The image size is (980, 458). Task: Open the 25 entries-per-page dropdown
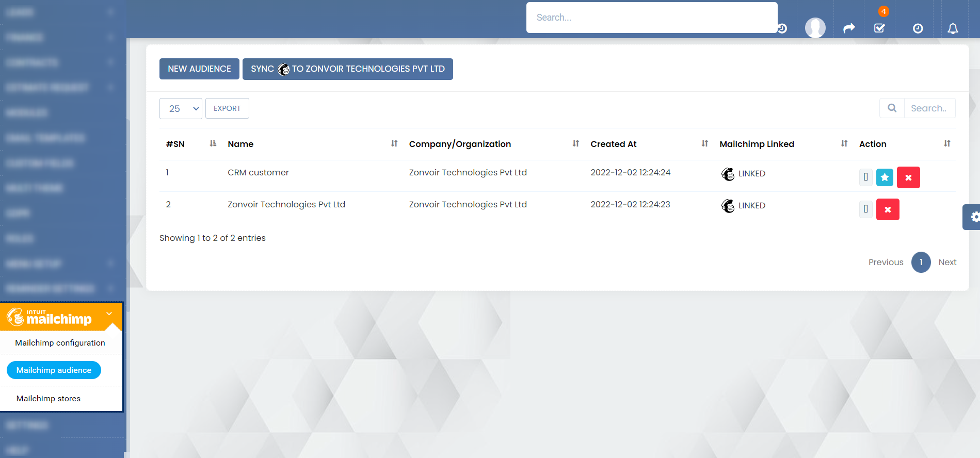tap(181, 108)
